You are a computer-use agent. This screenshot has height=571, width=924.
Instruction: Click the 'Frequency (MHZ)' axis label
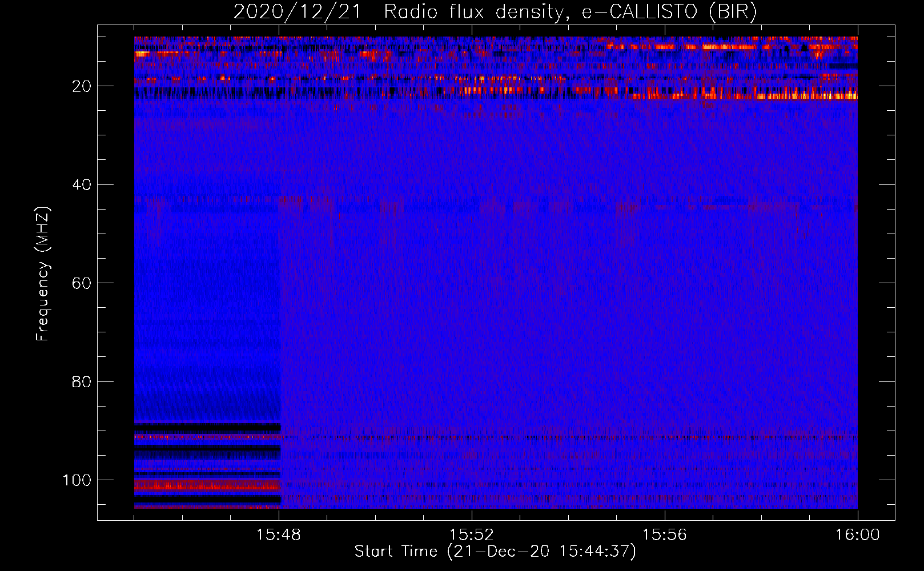pyautogui.click(x=43, y=274)
